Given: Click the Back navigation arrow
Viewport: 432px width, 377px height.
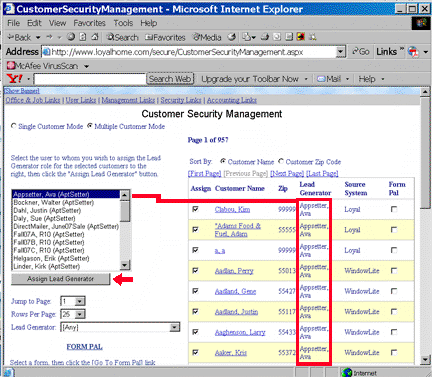Looking at the screenshot, I should tap(19, 37).
